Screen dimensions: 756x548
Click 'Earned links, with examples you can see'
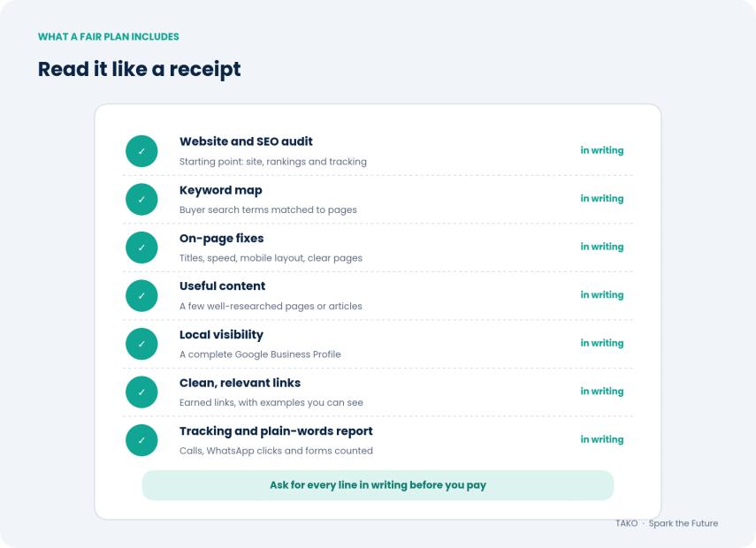(271, 403)
